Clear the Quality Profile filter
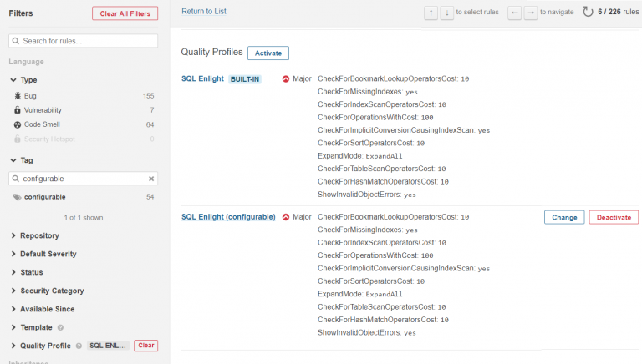 (145, 346)
